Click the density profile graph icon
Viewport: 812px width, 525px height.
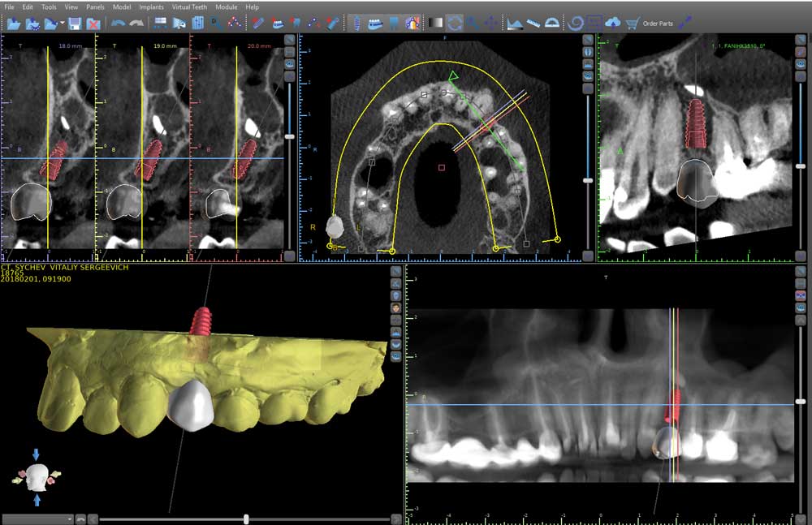(514, 24)
